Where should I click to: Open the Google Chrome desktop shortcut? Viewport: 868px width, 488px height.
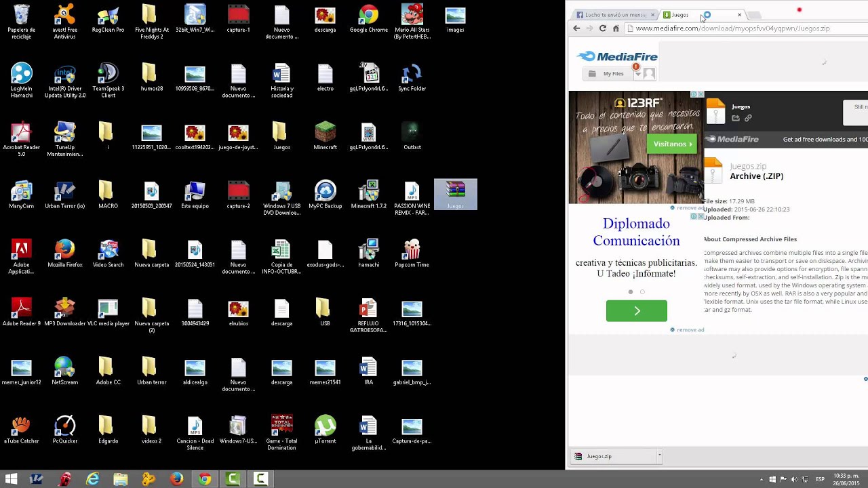click(x=368, y=18)
